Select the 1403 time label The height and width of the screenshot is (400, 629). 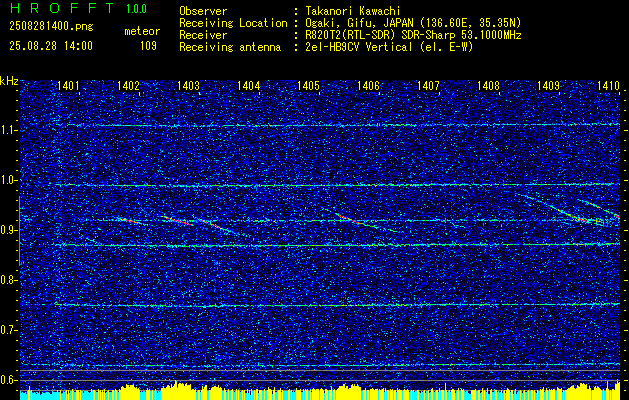point(189,85)
